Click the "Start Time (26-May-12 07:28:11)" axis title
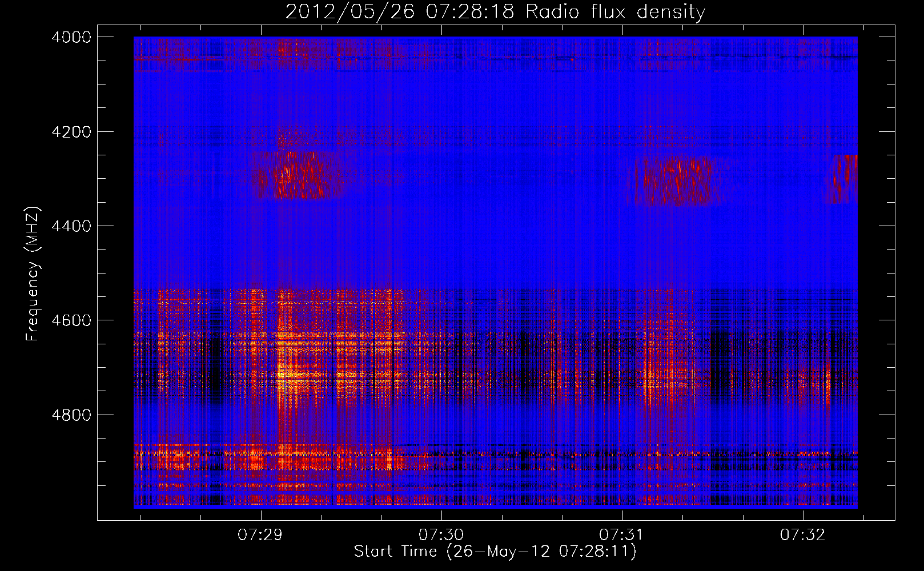The image size is (924, 571). 495,552
